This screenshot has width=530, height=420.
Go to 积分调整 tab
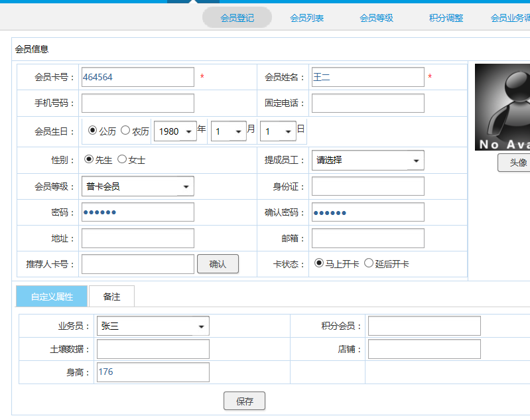[x=446, y=18]
